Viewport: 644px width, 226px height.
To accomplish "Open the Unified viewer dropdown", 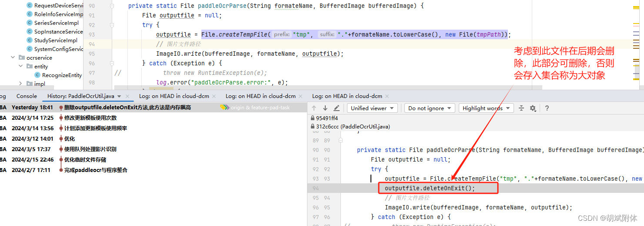I will pos(372,108).
